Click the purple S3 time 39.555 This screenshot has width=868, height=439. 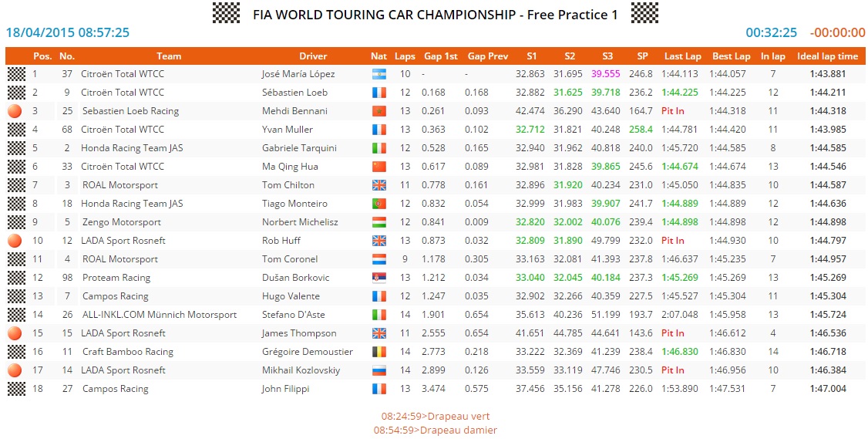coord(605,74)
